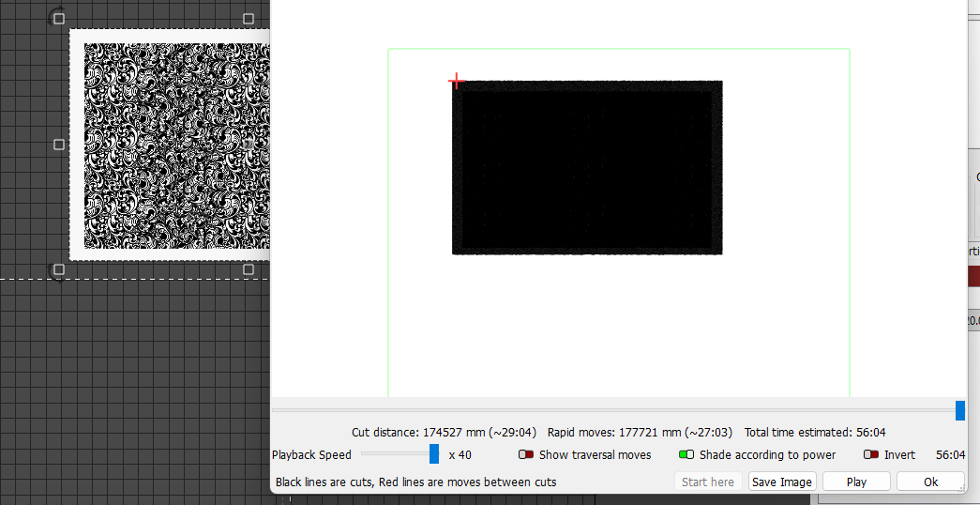Turn on the Invert toggle
This screenshot has width=980, height=505.
[871, 455]
